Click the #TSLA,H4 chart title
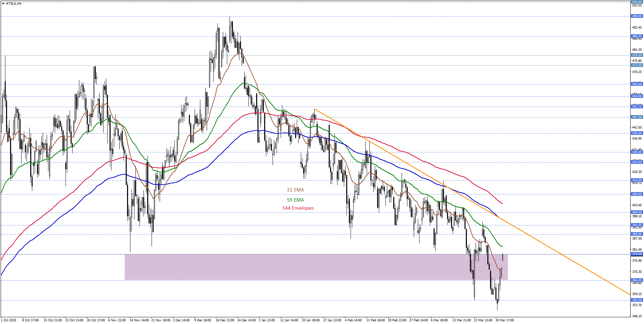644x324 pixels. 14,3
